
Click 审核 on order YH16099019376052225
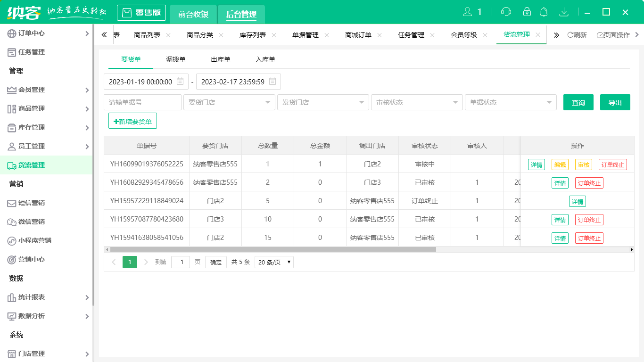click(583, 165)
